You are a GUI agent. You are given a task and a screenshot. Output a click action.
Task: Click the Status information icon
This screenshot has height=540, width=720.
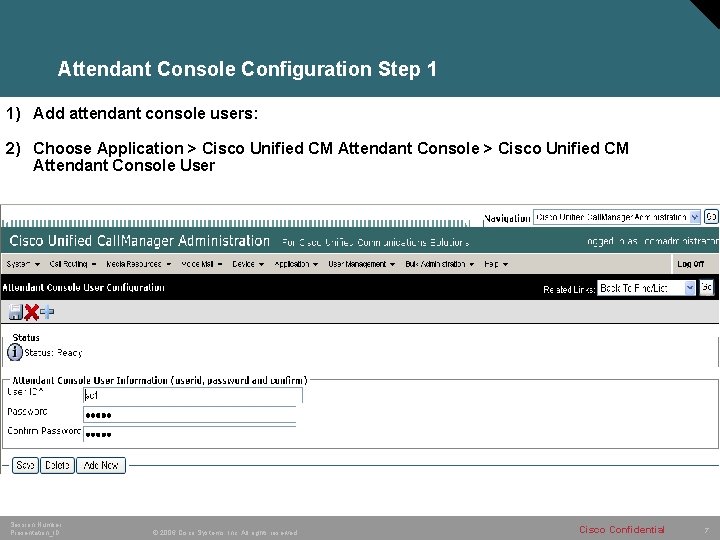(15, 352)
